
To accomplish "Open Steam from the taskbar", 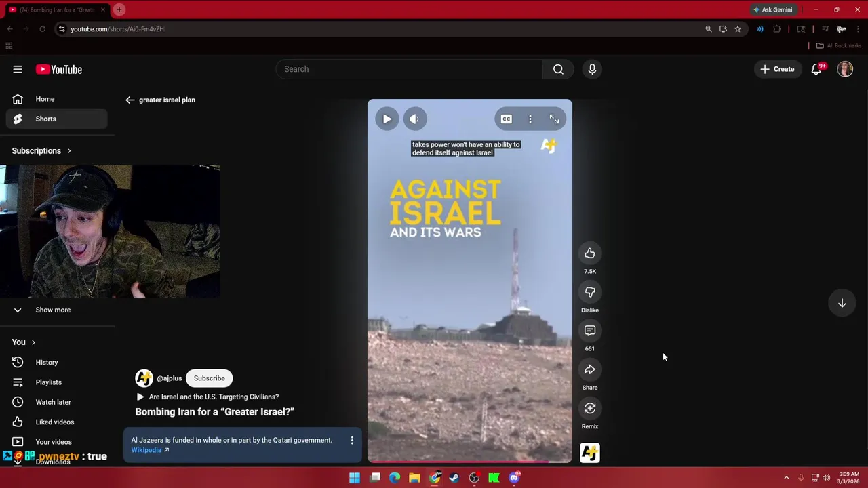I will pos(454,478).
